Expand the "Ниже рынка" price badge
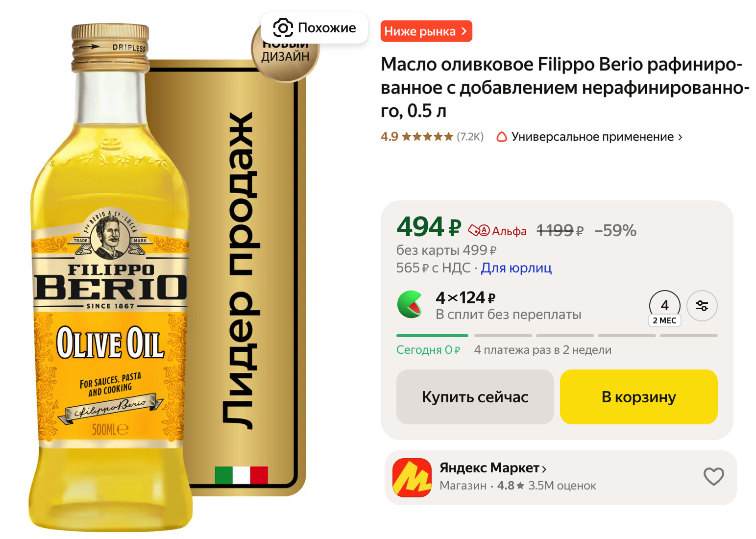This screenshot has height=539, width=756. tap(426, 31)
